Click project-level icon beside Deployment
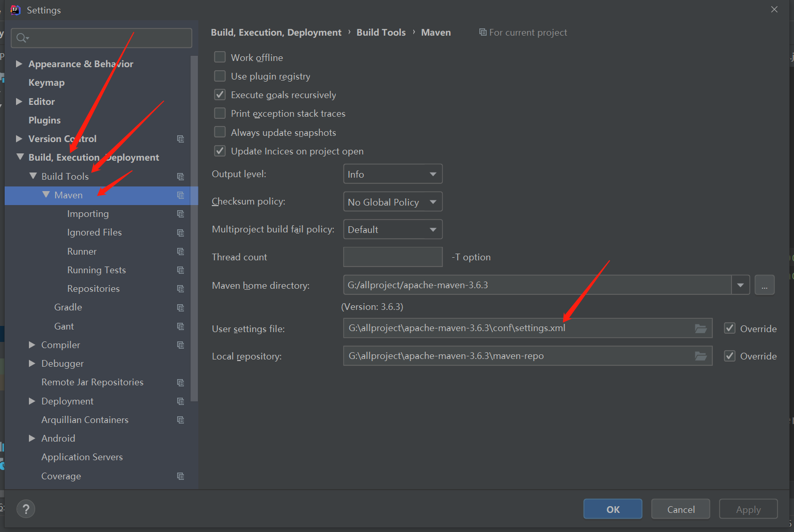 (180, 401)
